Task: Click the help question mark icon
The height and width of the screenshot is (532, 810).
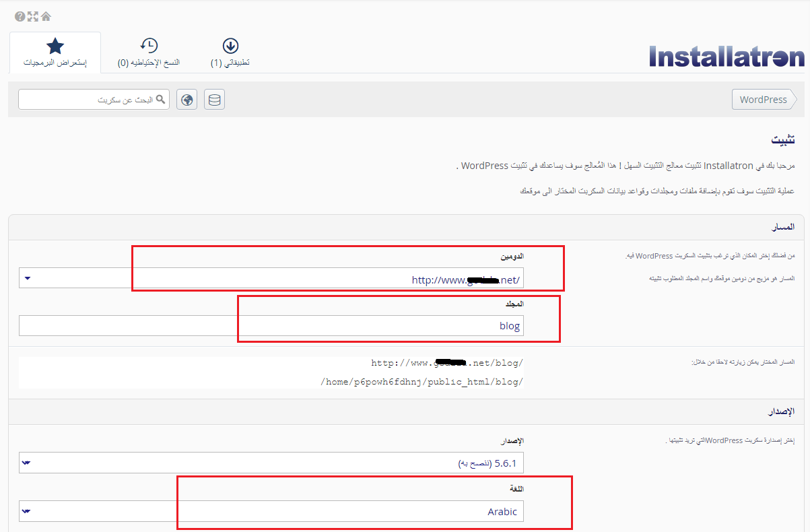Action: coord(20,16)
